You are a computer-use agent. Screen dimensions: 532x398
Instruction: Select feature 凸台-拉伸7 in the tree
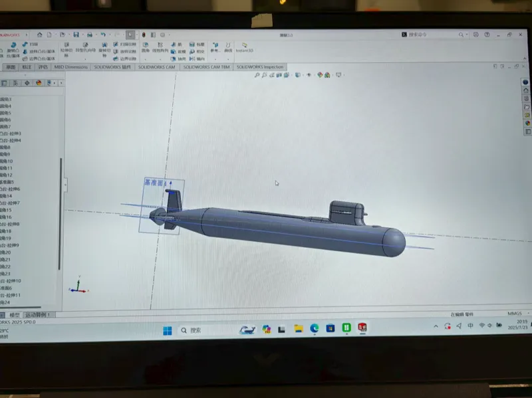[x=10, y=203]
